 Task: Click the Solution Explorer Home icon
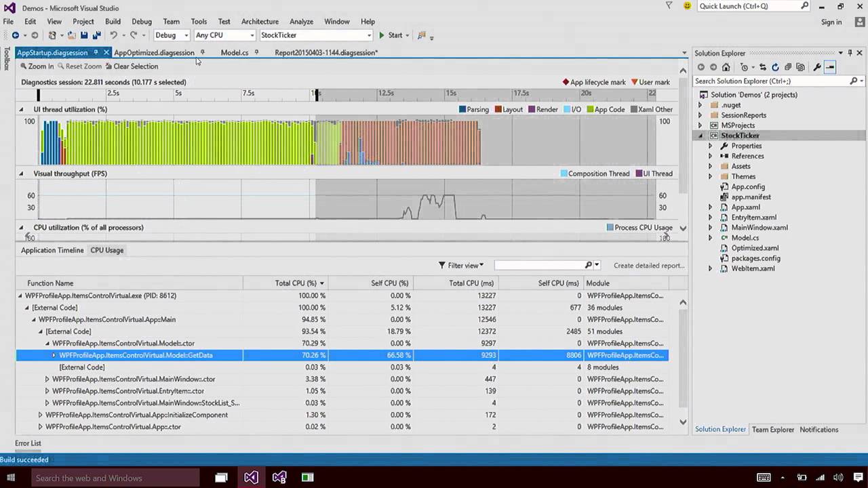[726, 67]
